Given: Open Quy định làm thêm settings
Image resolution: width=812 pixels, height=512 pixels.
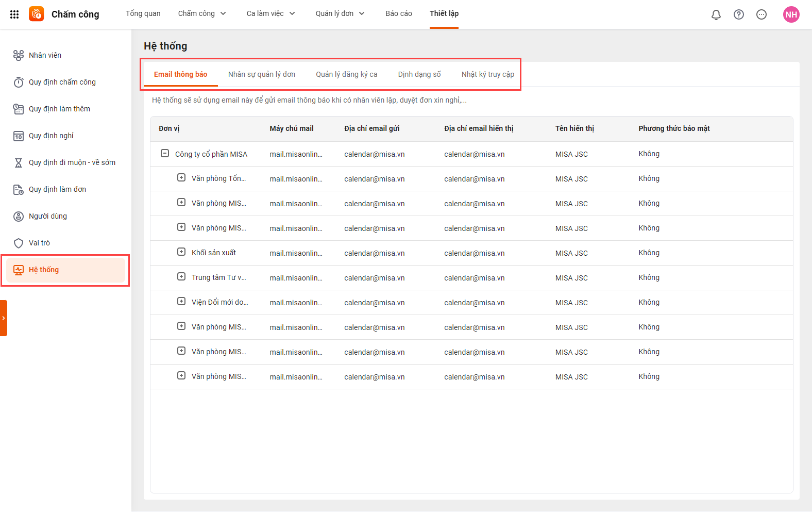Looking at the screenshot, I should [65, 109].
